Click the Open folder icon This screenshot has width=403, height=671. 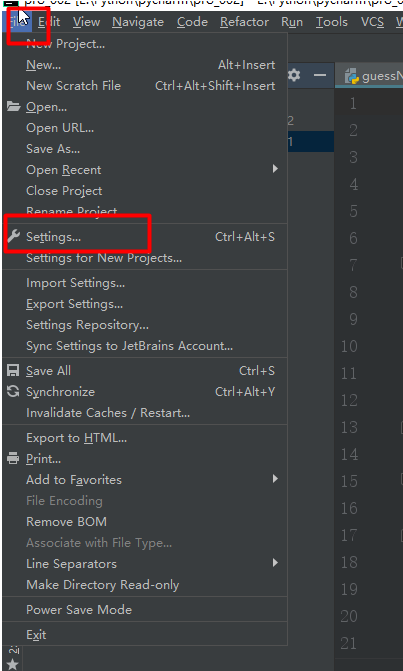pyautogui.click(x=13, y=107)
